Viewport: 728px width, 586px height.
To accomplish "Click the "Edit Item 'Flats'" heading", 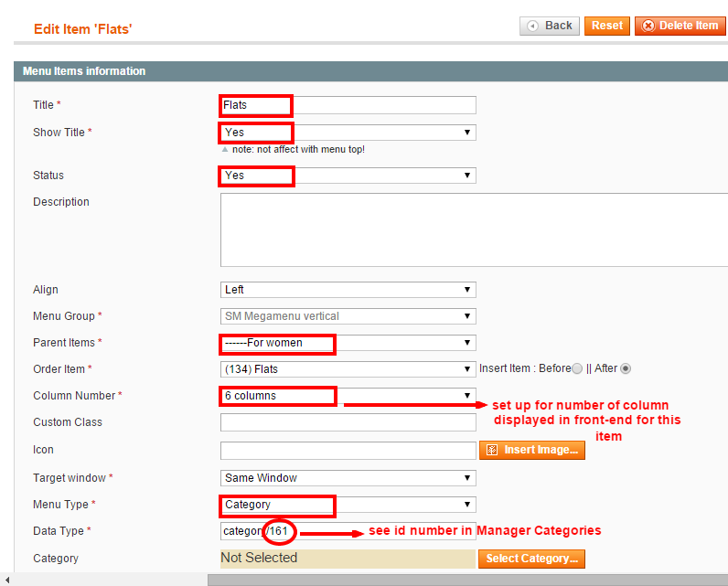I will [82, 29].
